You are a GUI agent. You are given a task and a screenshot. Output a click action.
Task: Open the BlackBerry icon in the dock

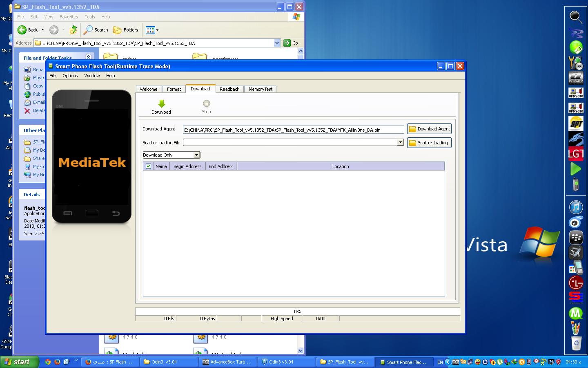pyautogui.click(x=576, y=237)
